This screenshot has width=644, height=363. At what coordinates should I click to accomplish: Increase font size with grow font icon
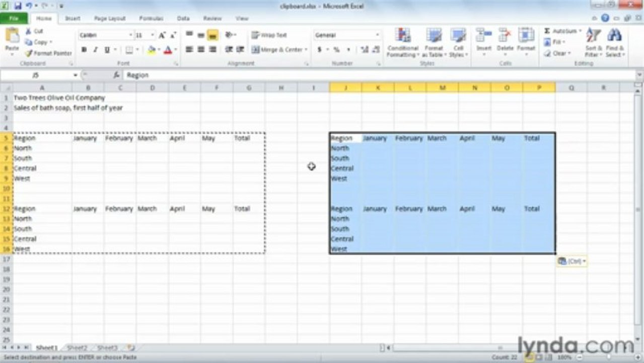tap(162, 35)
